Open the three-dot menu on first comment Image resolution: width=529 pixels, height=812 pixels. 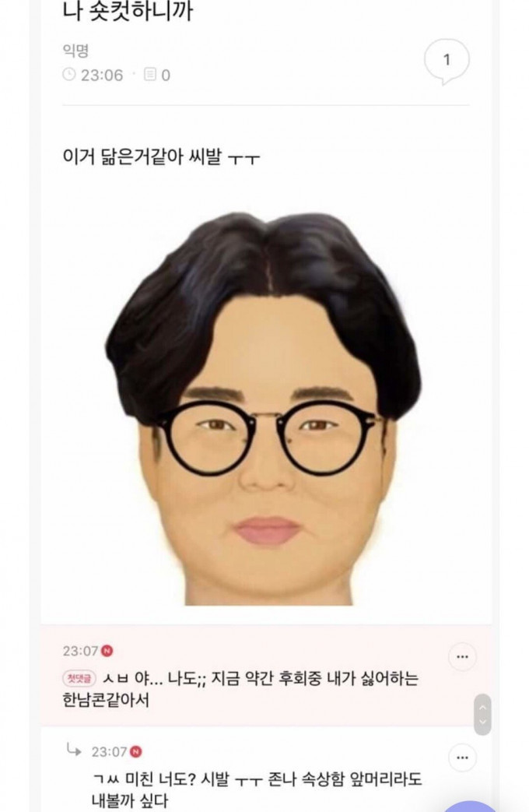(x=462, y=656)
